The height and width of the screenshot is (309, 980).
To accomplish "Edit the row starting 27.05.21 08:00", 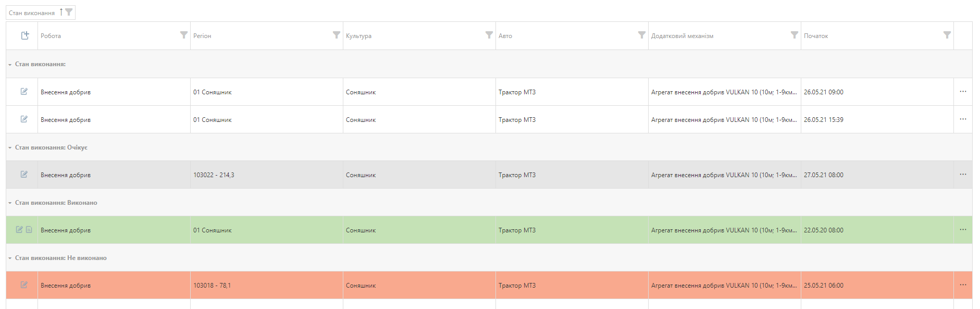I will pos(24,175).
